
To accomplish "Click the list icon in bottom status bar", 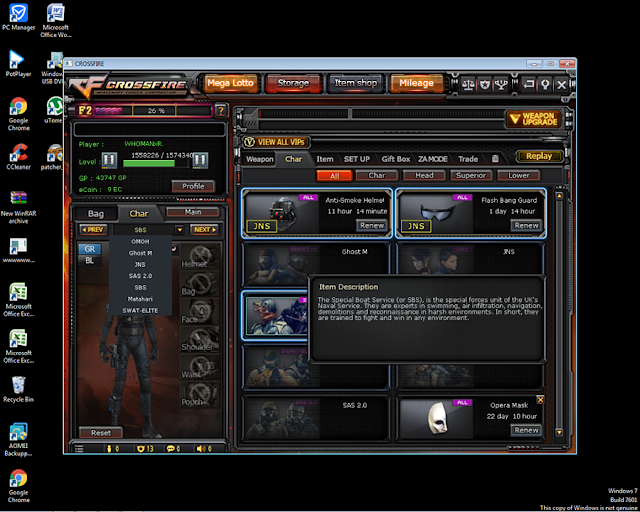I will point(79,449).
